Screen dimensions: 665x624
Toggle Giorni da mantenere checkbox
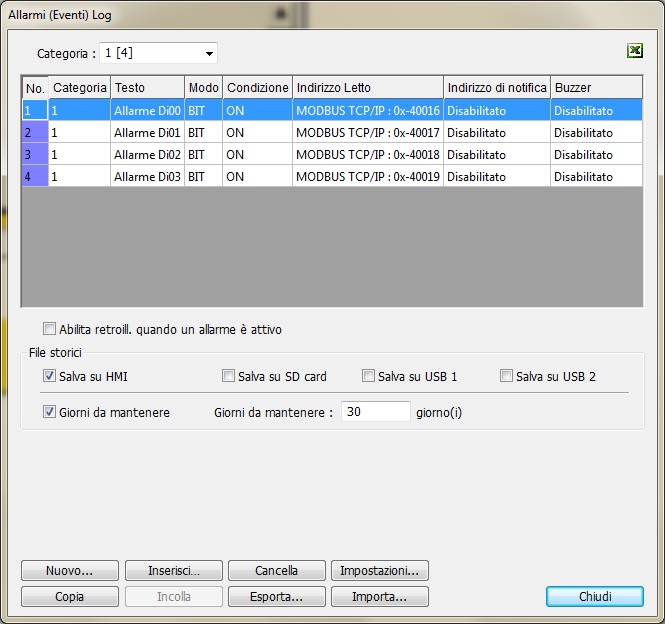49,412
